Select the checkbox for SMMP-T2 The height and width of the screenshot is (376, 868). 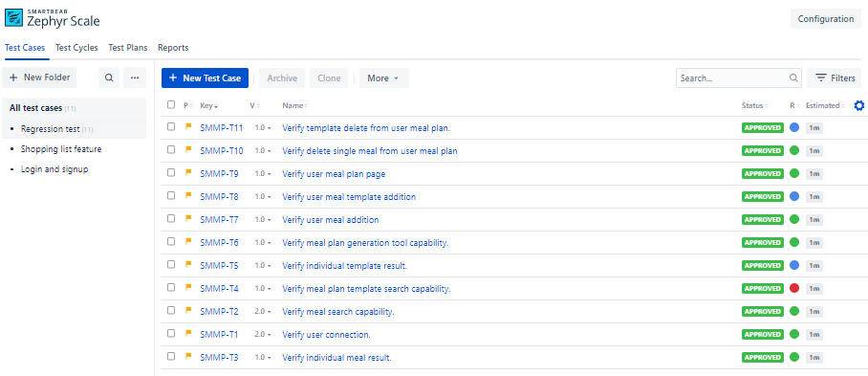point(171,310)
